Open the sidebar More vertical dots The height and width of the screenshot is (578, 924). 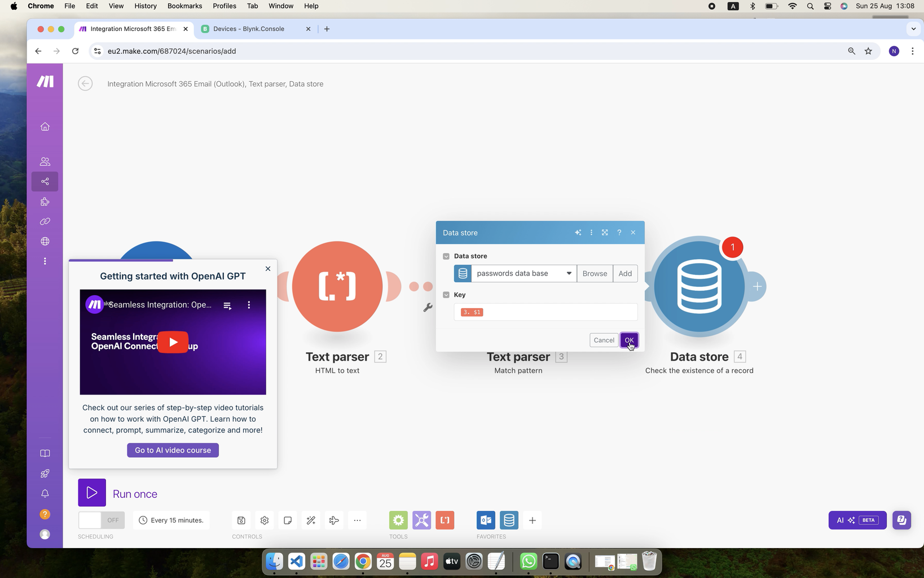pyautogui.click(x=45, y=261)
